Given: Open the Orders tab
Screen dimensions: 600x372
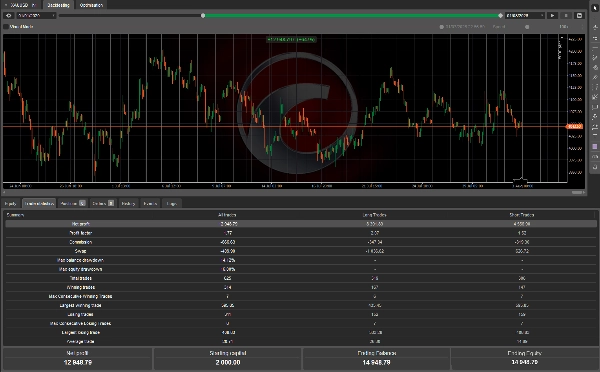Looking at the screenshot, I should click(103, 204).
